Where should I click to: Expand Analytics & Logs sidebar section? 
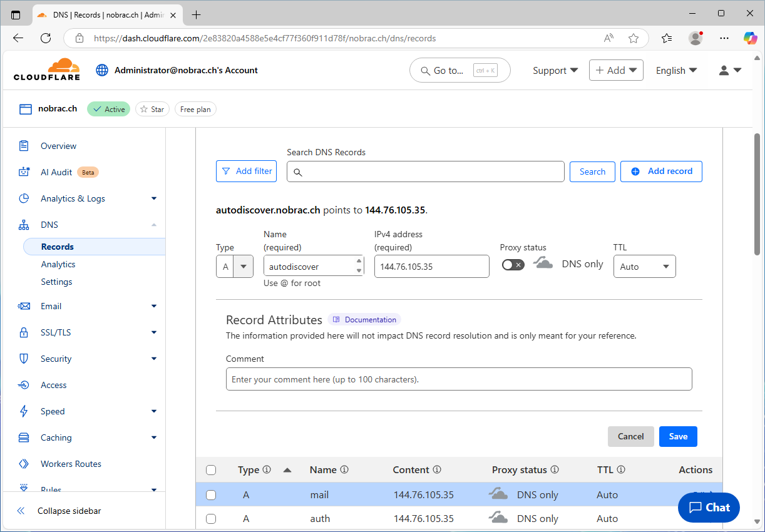click(x=154, y=198)
